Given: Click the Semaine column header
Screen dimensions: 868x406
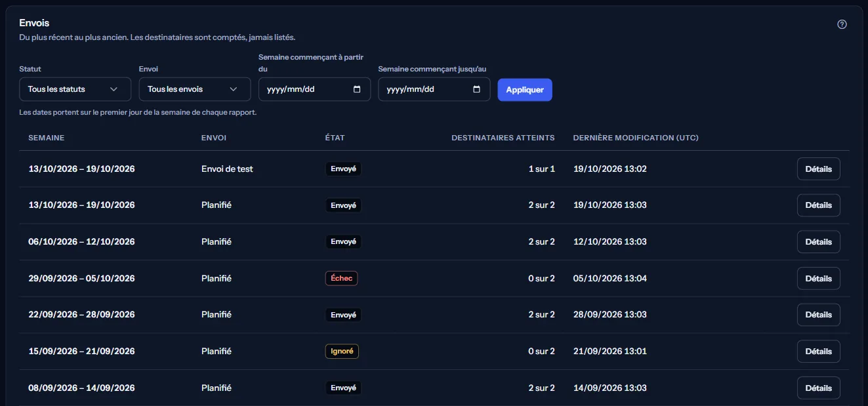Looking at the screenshot, I should pos(47,138).
